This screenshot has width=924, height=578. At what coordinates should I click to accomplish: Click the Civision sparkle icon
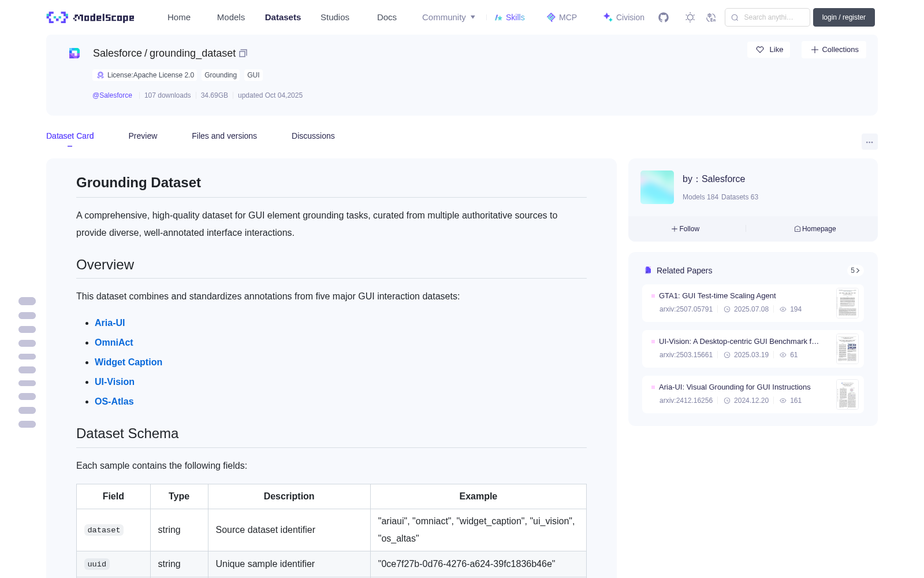tap(608, 17)
